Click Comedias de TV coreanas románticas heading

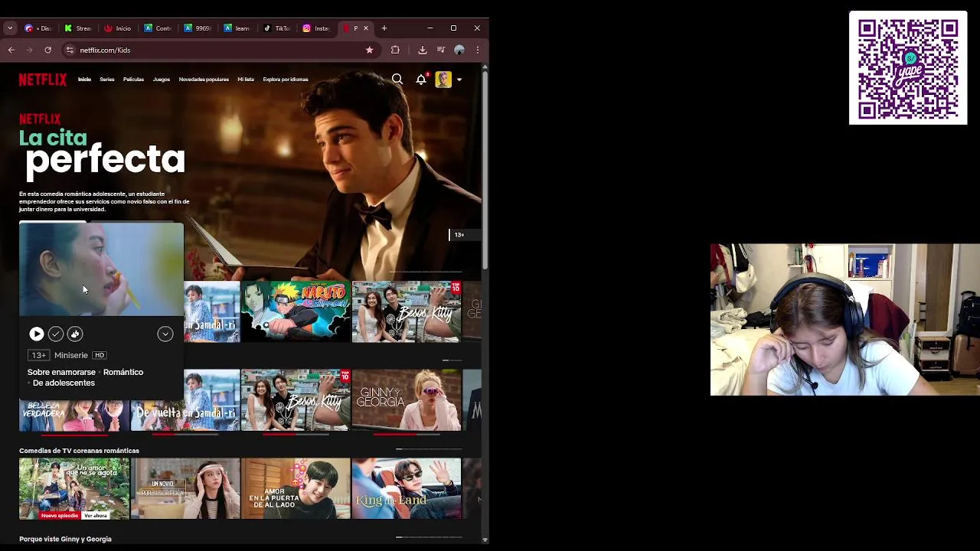79,451
